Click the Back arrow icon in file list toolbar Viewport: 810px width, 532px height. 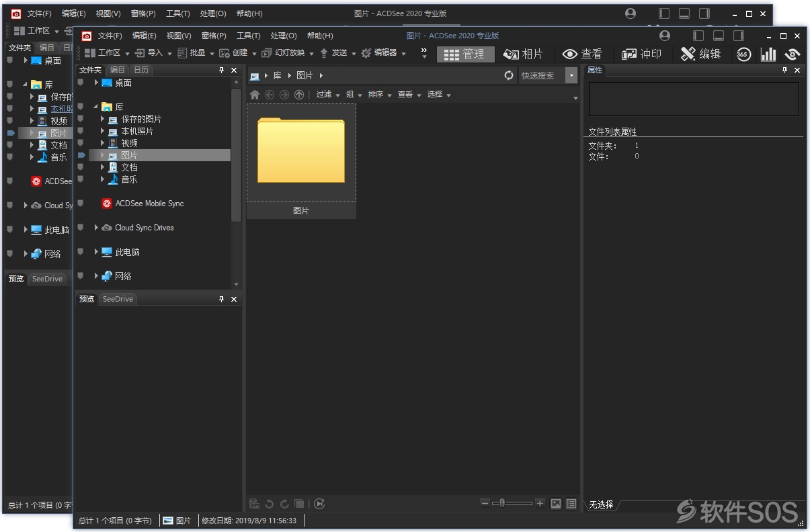(x=270, y=95)
